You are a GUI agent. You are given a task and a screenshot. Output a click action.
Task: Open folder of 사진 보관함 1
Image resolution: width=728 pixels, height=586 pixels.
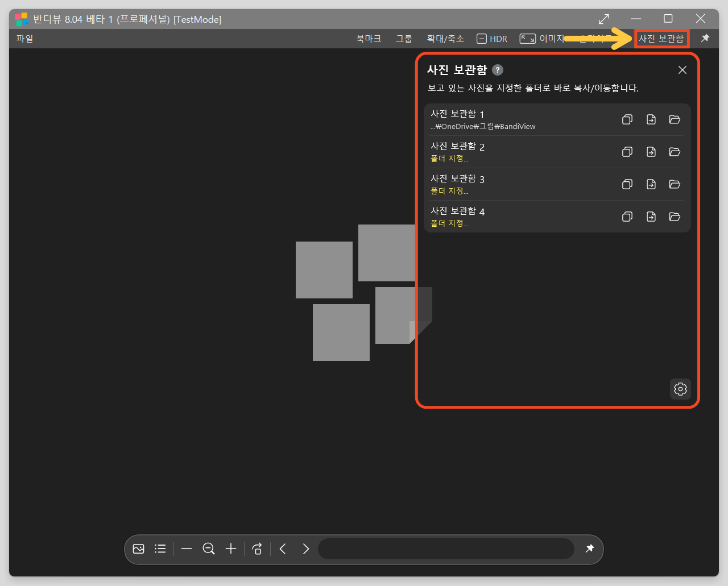click(675, 119)
